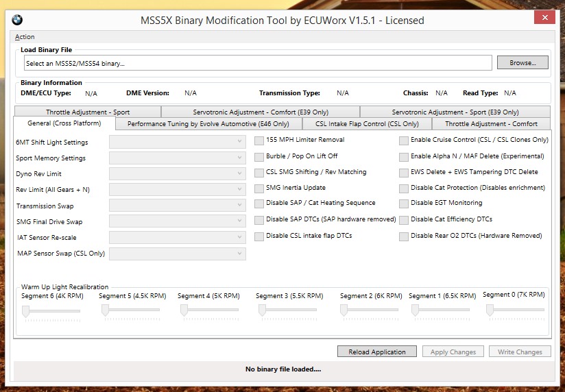Toggle Disable EGT Monitoring checkbox
Image resolution: width=565 pixels, height=392 pixels.
point(404,204)
